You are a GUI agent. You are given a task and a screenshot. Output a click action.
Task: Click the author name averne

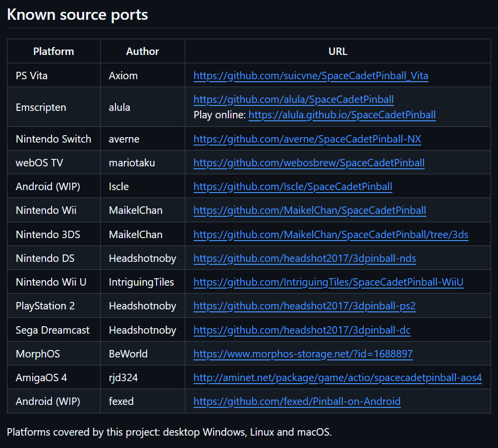(x=124, y=139)
